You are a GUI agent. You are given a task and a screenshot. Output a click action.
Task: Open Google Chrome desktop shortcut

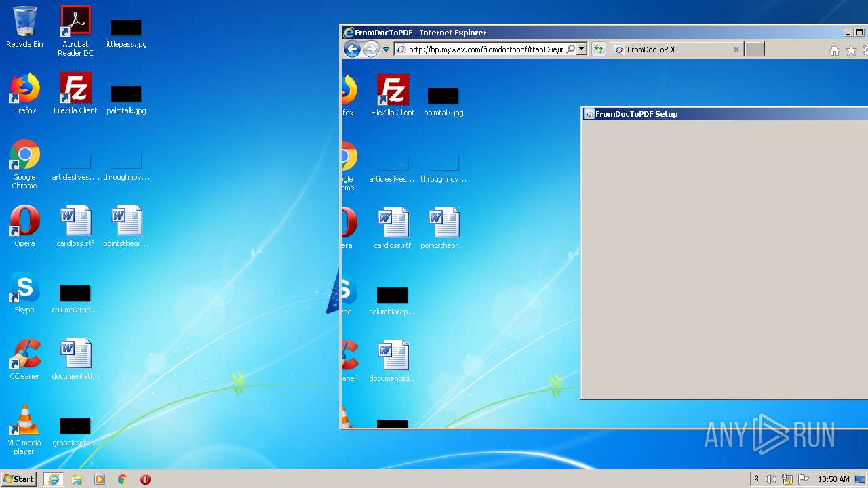[24, 164]
